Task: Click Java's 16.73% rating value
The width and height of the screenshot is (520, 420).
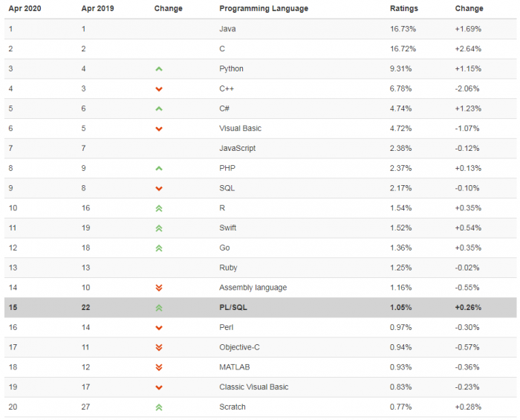Action: (403, 29)
